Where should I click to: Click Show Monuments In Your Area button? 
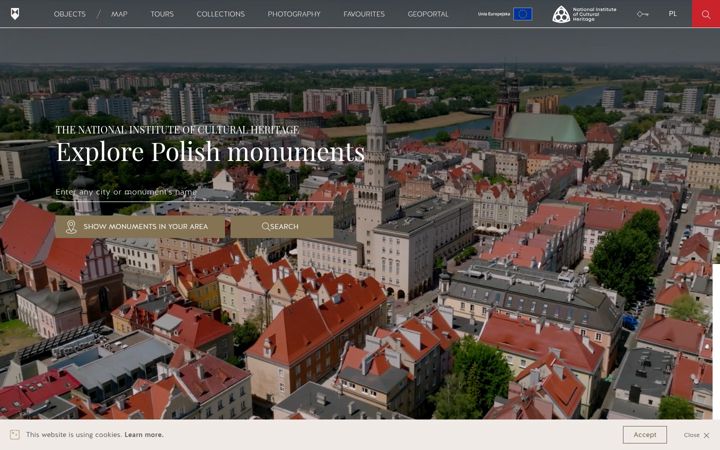(140, 226)
